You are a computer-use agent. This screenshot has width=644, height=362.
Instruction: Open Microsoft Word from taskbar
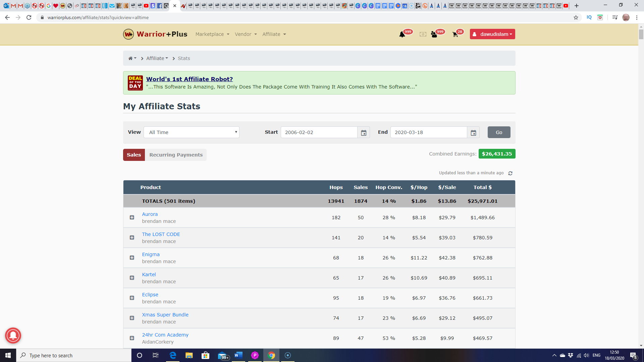click(x=238, y=355)
